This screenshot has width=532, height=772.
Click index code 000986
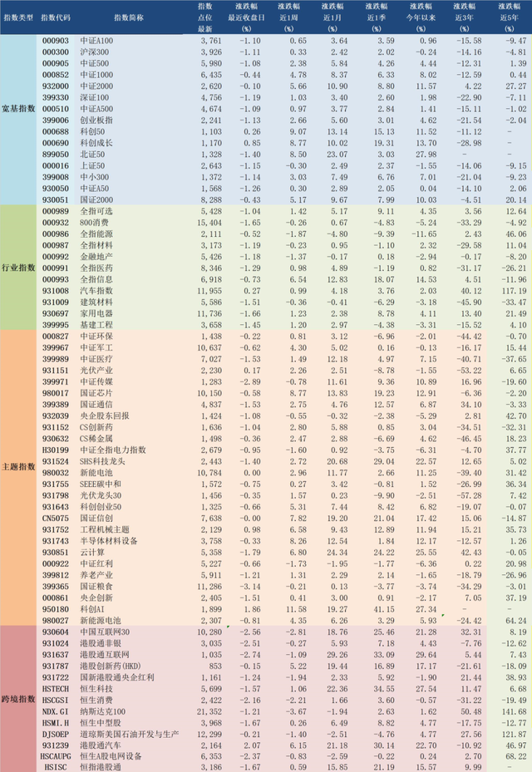(x=55, y=234)
